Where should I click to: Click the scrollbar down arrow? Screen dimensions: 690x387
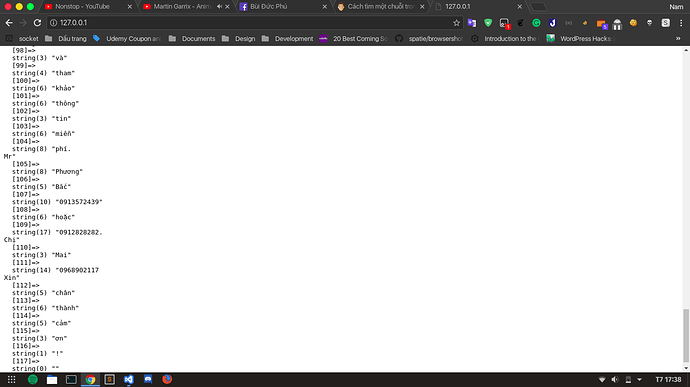pos(686,368)
